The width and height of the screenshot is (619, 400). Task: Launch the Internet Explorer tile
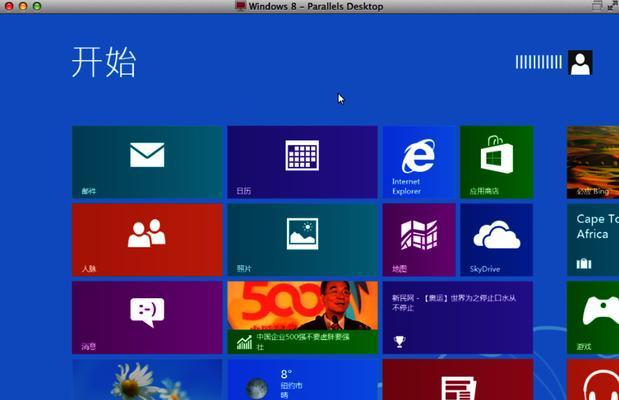point(419,162)
